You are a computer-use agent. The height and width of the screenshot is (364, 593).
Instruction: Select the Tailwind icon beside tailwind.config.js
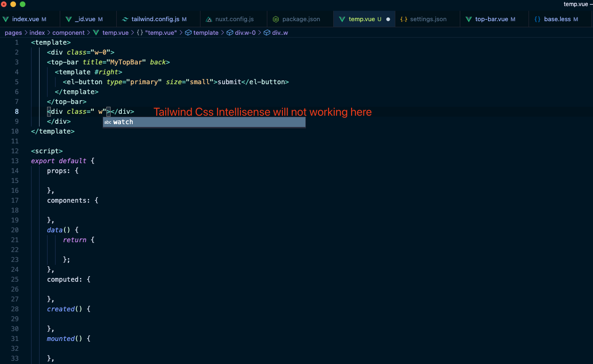pos(124,19)
